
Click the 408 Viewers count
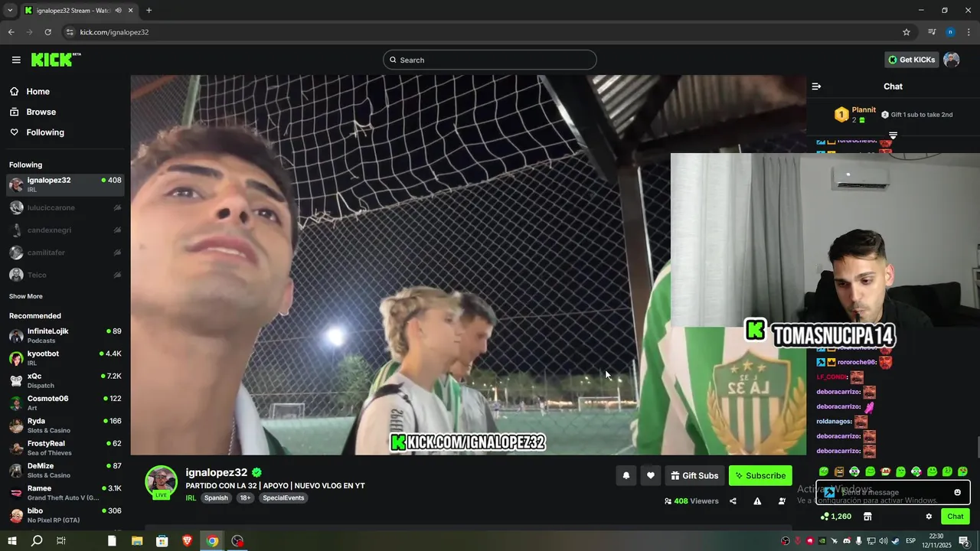pos(691,501)
